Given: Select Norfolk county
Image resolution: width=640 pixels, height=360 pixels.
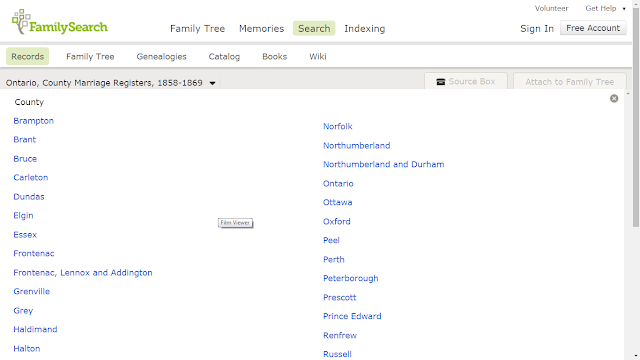Looking at the screenshot, I should (338, 127).
